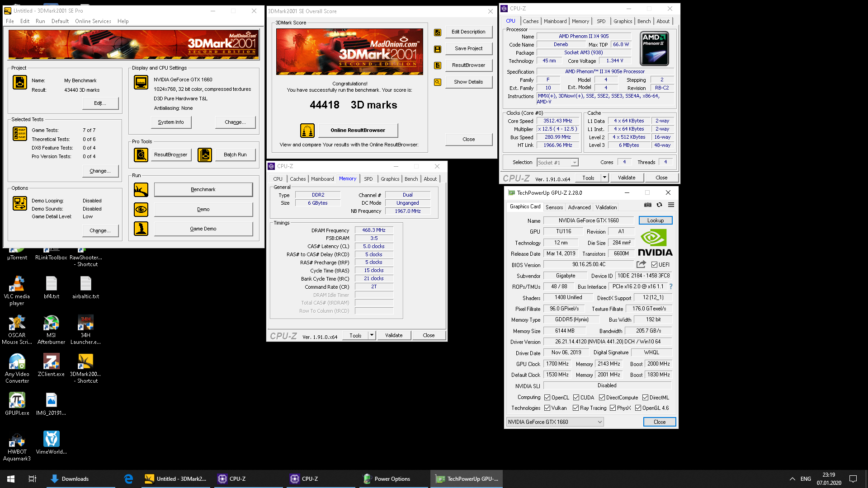Open HWBOT Aquamark3 desktop icon
This screenshot has width=868, height=488.
coord(17,446)
